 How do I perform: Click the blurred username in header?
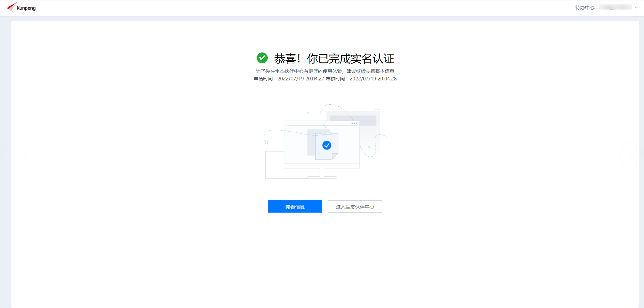tap(616, 7)
